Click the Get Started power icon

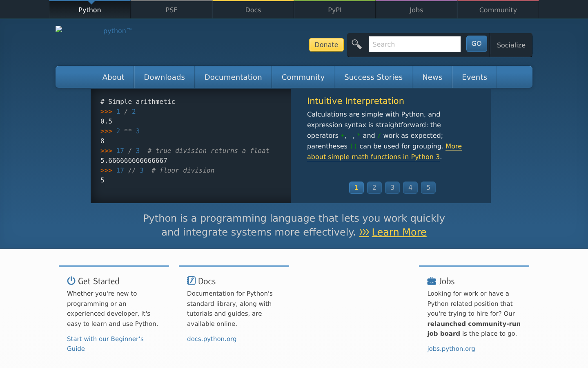point(71,280)
